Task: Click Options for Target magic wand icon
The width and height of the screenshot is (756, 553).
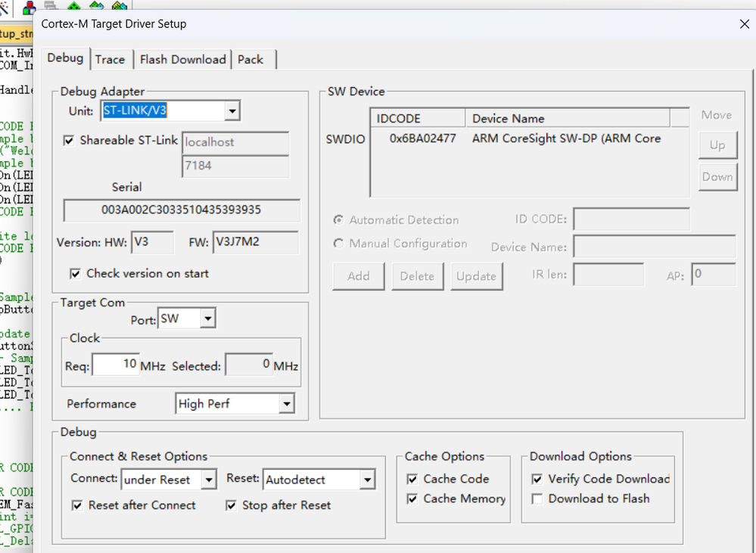Action: tap(4, 7)
